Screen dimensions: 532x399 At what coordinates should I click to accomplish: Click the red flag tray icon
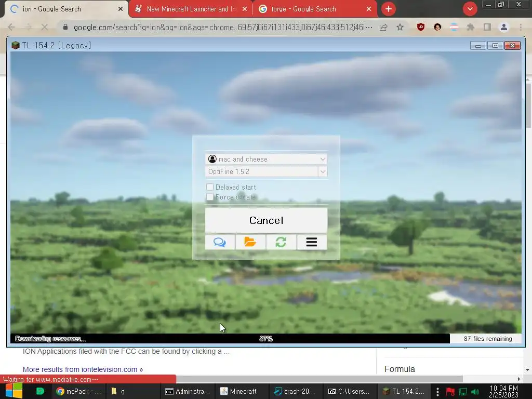(x=450, y=392)
